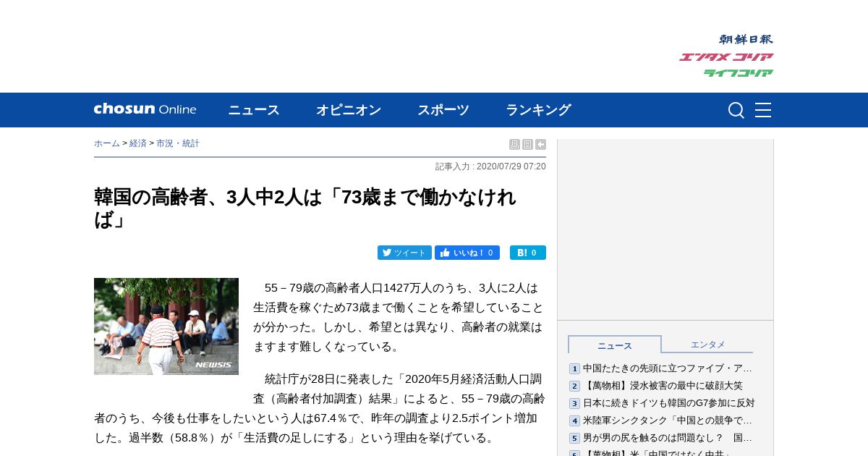The height and width of the screenshot is (456, 868).
Task: Open the ライフコリア logo link
Action: click(x=739, y=72)
